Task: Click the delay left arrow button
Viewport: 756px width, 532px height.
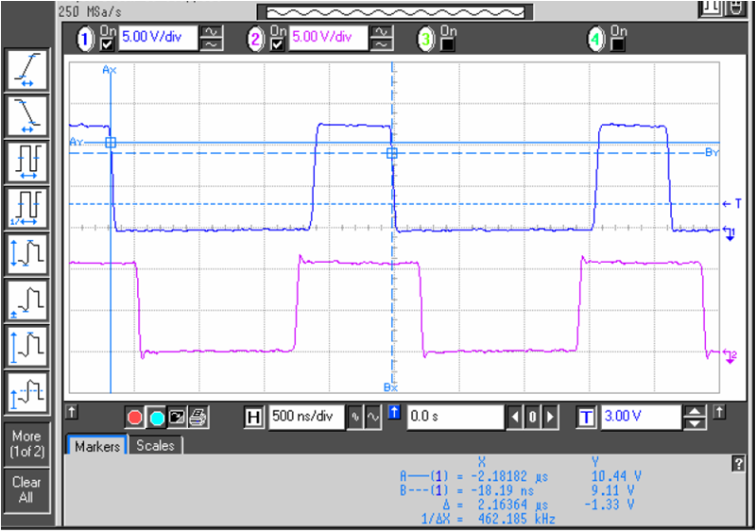Action: 515,417
